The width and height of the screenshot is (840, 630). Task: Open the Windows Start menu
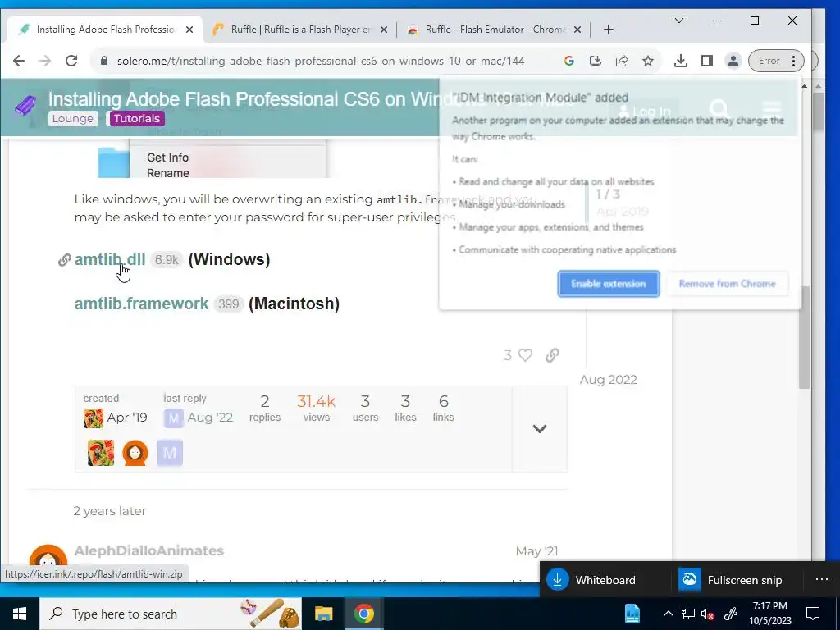tap(20, 614)
